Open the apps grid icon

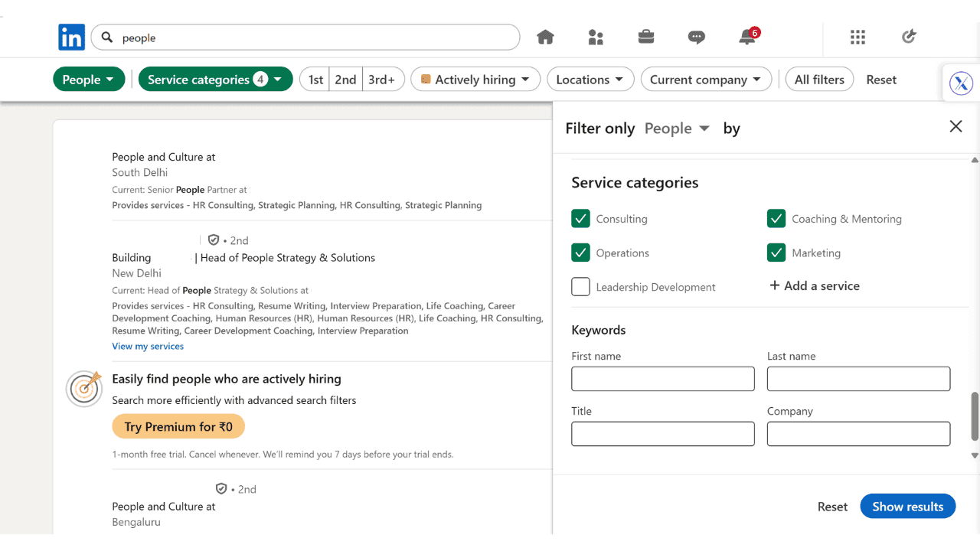857,37
